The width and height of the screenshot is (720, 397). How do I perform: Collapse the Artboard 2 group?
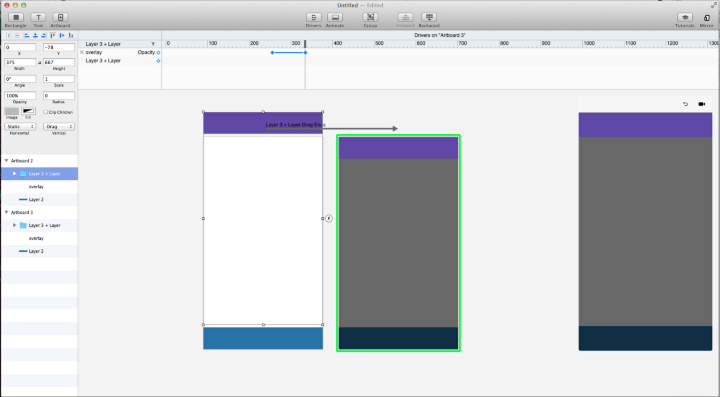coord(6,161)
